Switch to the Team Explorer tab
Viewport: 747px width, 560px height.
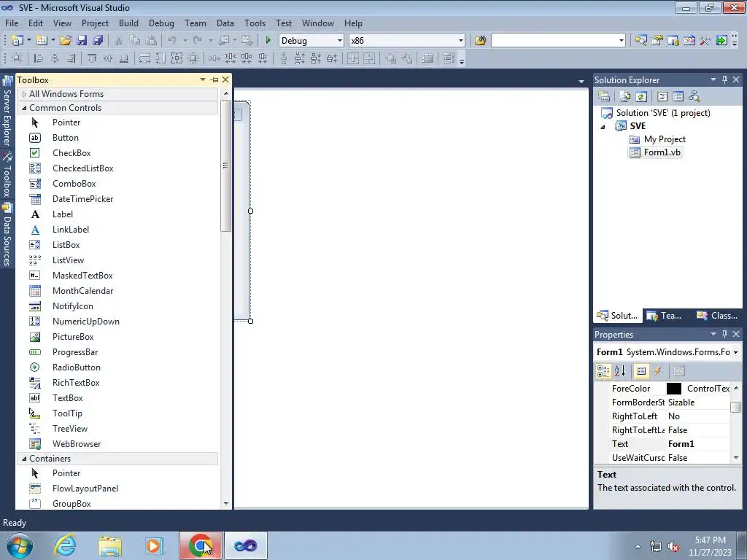coord(665,315)
